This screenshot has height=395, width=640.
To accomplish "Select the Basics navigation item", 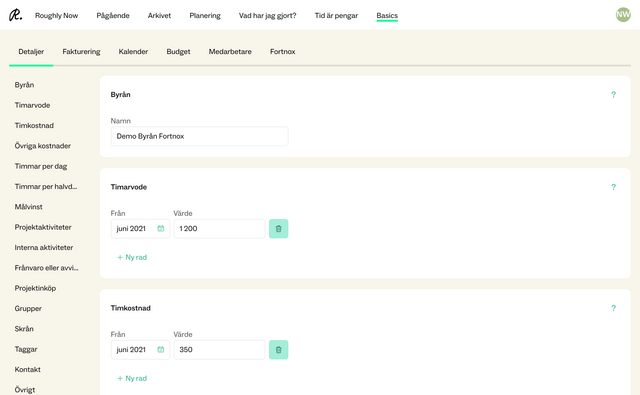I will point(387,16).
